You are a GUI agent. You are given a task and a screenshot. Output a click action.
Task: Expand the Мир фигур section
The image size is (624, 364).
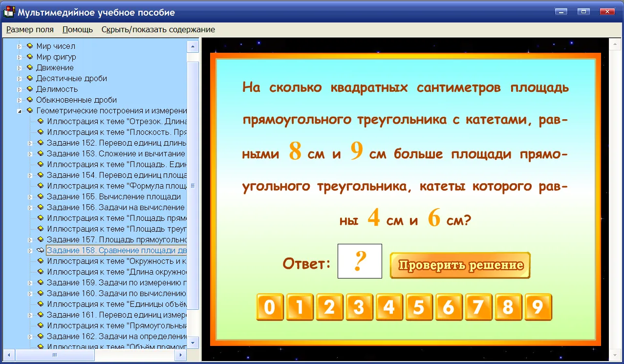click(20, 57)
